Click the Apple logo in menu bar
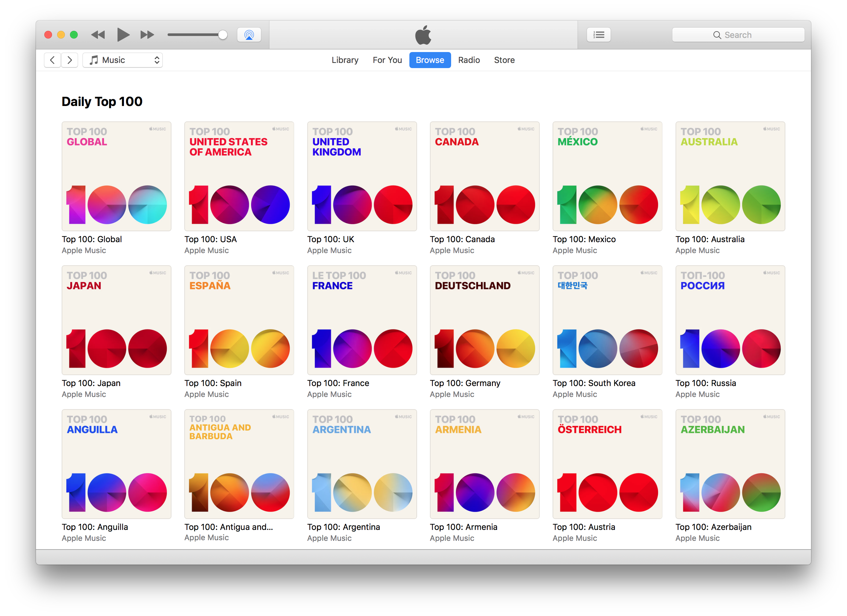The width and height of the screenshot is (847, 616). click(423, 34)
